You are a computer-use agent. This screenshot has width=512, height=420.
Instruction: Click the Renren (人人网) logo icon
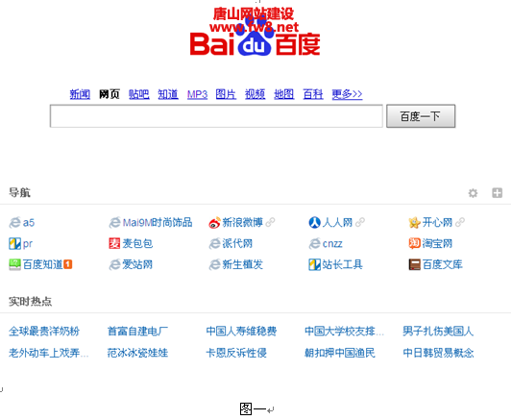click(314, 222)
